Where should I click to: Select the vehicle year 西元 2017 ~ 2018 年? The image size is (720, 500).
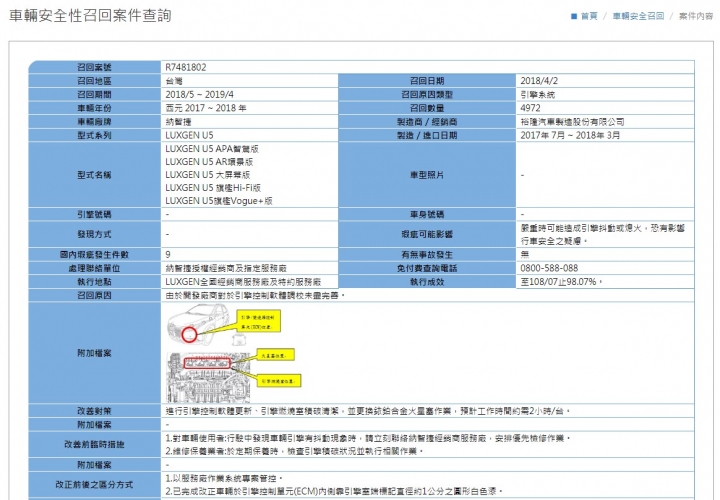(x=206, y=108)
